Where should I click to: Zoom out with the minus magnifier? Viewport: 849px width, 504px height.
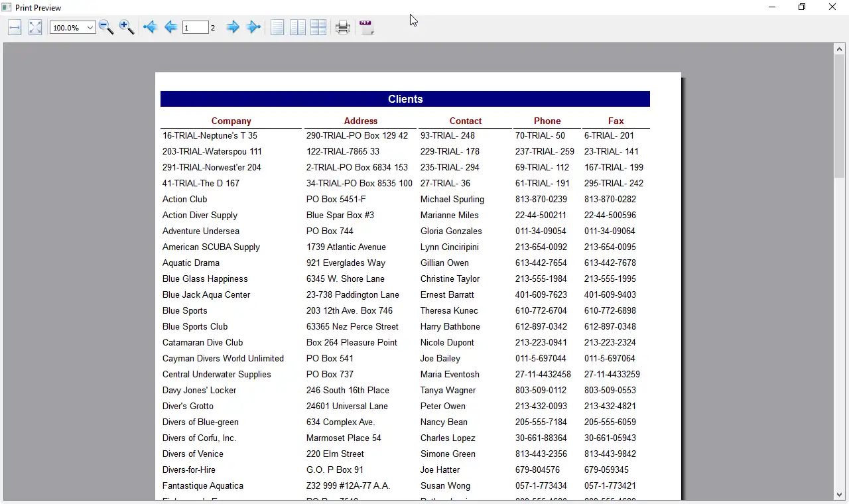(x=106, y=27)
